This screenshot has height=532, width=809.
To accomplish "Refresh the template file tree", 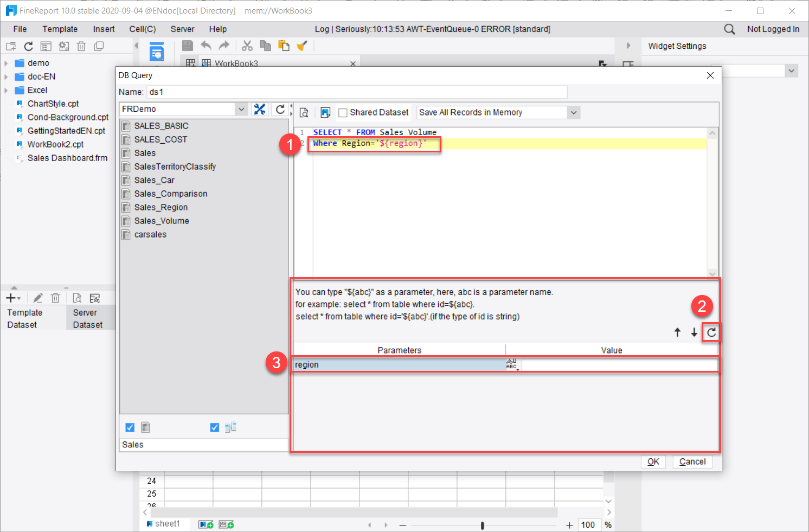I will click(x=29, y=47).
